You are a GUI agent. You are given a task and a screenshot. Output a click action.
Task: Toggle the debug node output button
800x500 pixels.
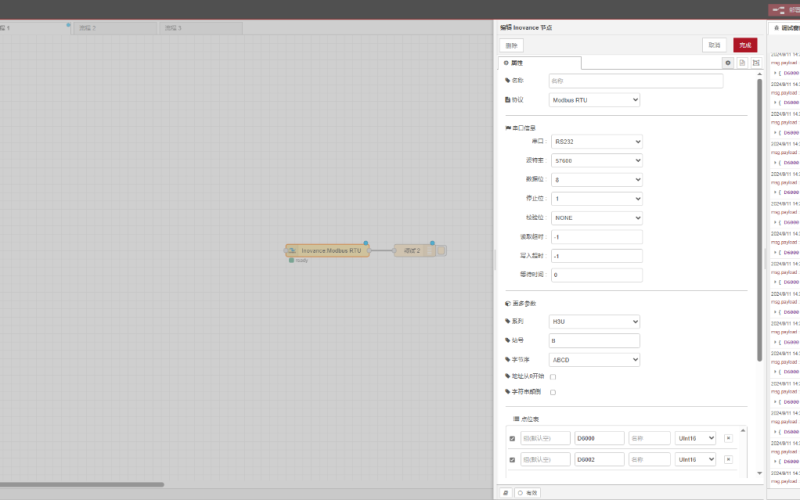[442, 251]
